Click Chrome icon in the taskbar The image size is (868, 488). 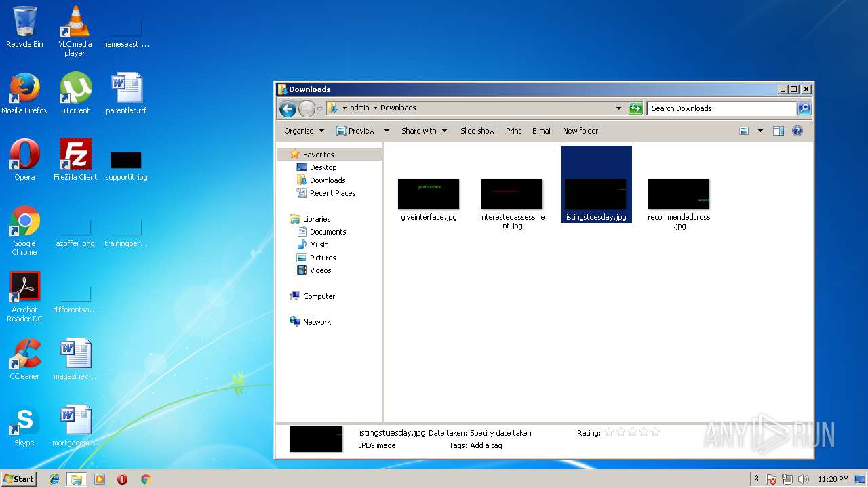(x=145, y=479)
